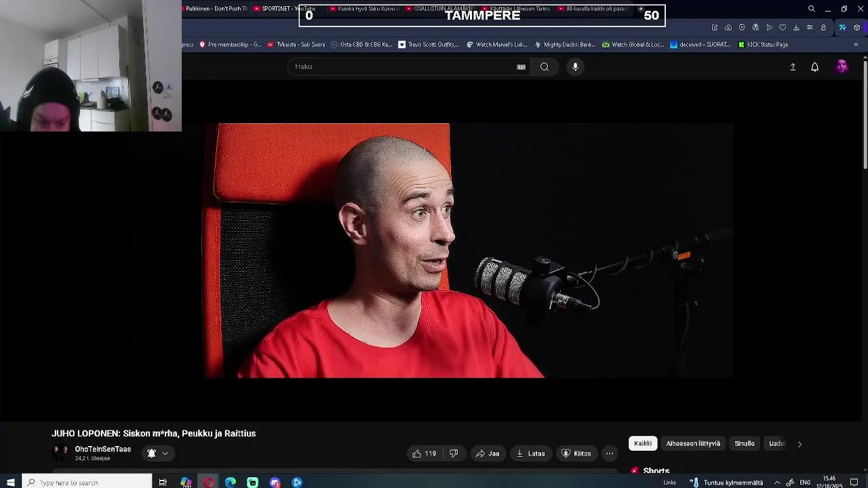Open Windows Start menu
The width and height of the screenshot is (868, 488).
click(x=10, y=482)
